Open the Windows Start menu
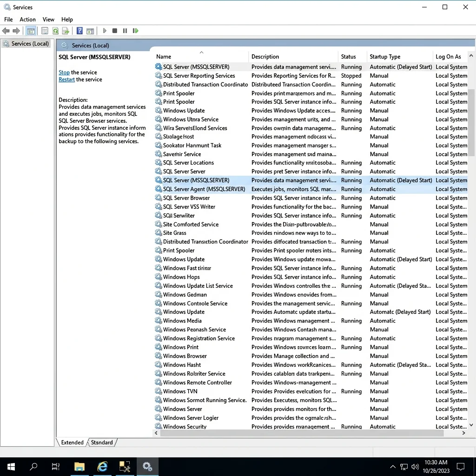The height and width of the screenshot is (476, 476). coord(11,467)
